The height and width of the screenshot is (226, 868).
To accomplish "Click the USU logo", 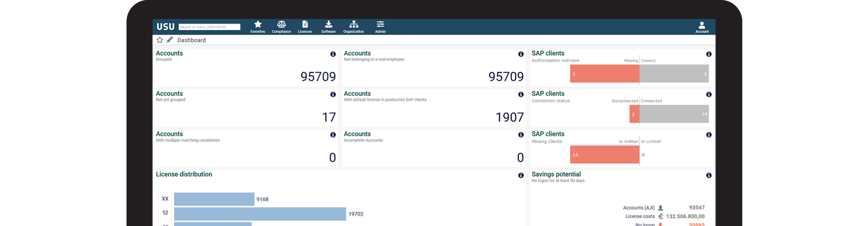I will click(x=165, y=27).
